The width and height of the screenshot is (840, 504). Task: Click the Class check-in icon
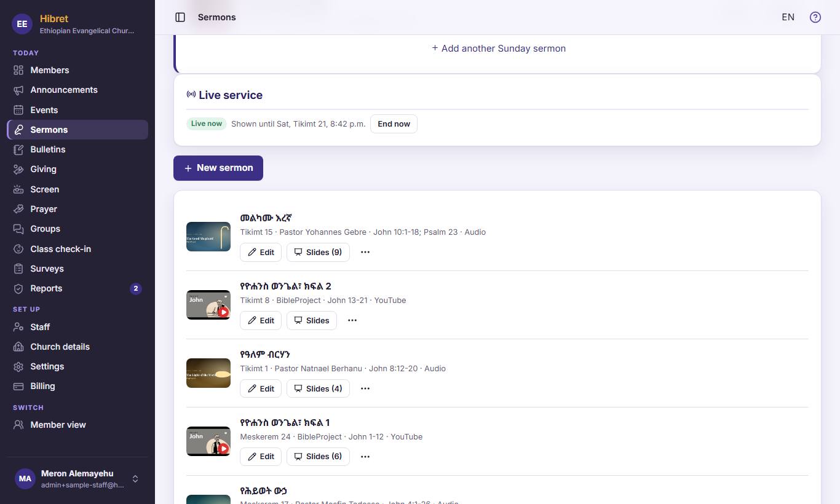(18, 249)
